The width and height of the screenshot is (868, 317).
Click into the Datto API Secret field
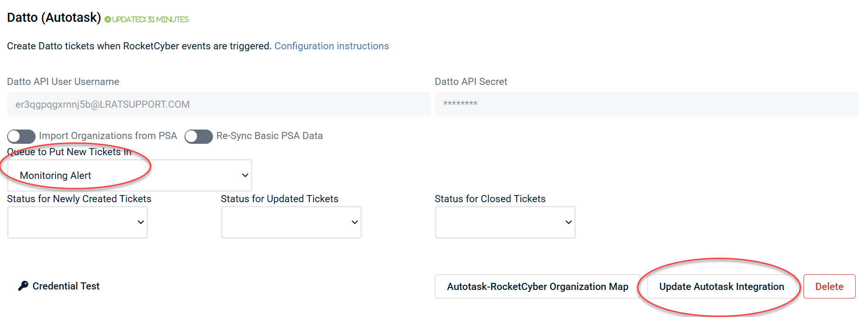646,104
